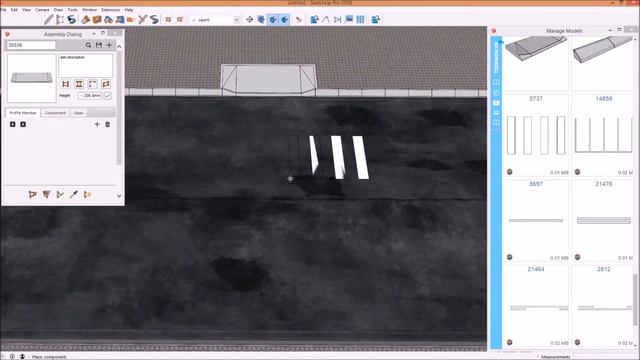Click the curved S toolbar icon after the scissors
This screenshot has width=640, height=360.
[154, 19]
